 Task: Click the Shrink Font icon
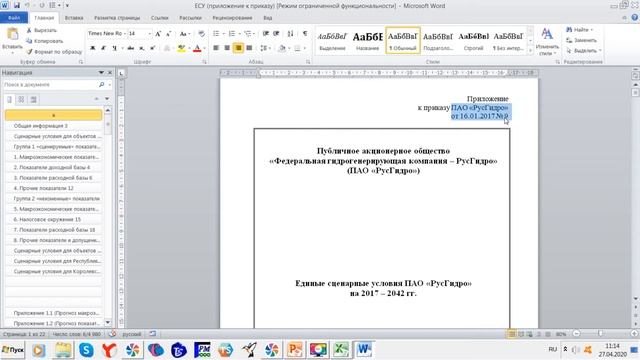click(x=168, y=34)
